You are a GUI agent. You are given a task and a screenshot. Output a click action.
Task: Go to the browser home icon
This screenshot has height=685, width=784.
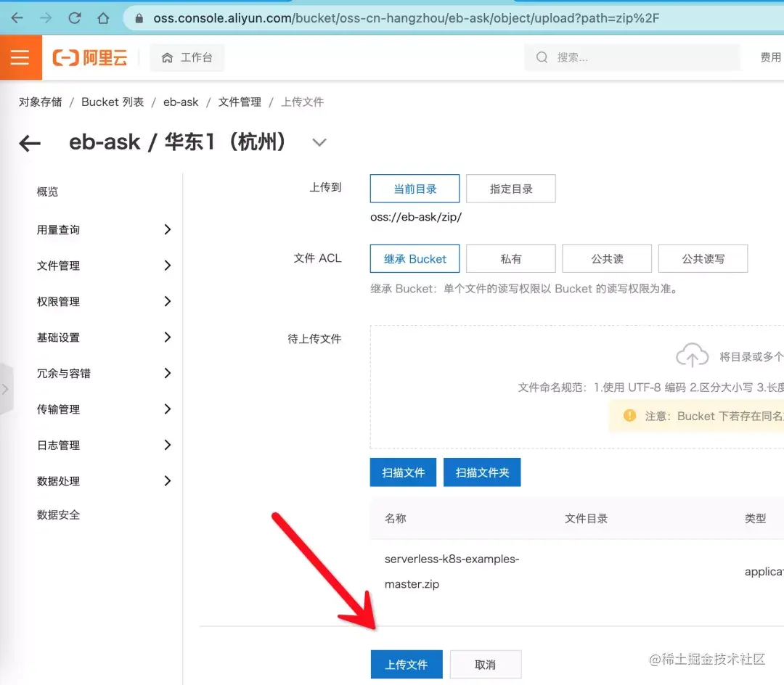click(103, 18)
